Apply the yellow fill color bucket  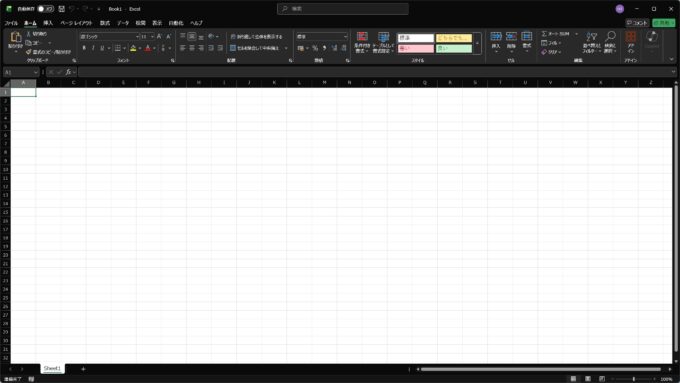pos(133,48)
